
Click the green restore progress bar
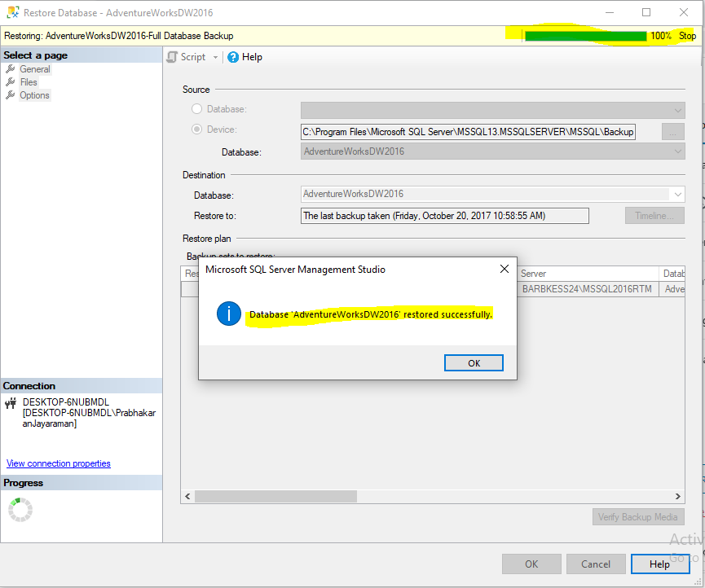click(585, 36)
